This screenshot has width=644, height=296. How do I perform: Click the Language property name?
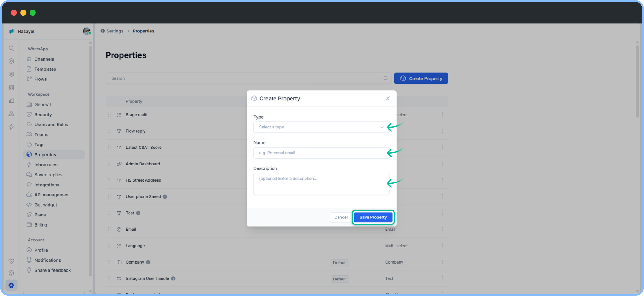coord(135,246)
